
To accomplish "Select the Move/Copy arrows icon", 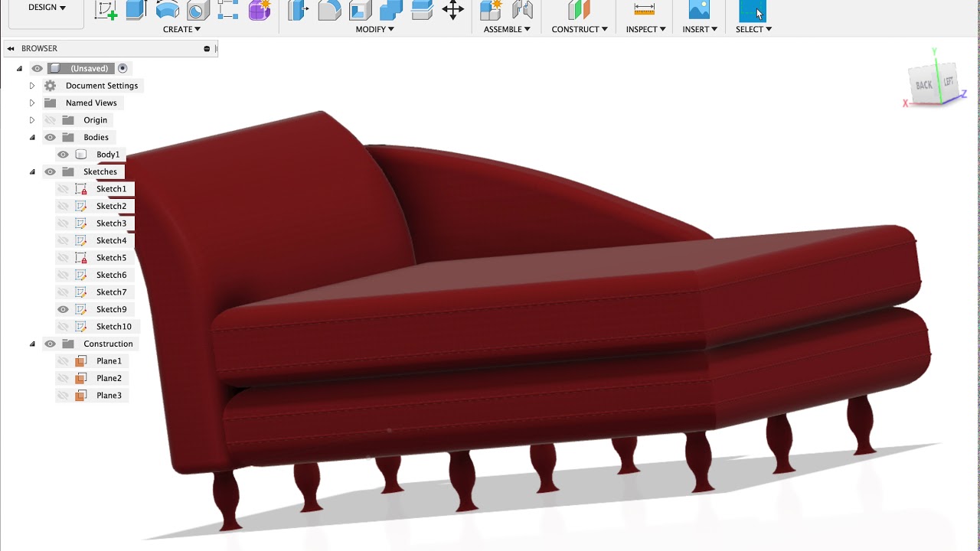I will pyautogui.click(x=453, y=10).
